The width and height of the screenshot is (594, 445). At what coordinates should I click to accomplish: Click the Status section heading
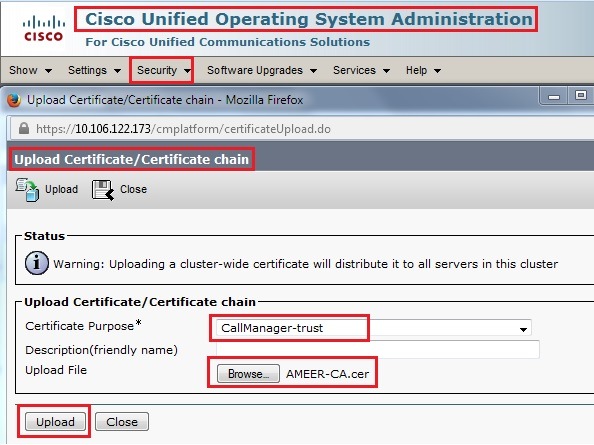point(44,236)
